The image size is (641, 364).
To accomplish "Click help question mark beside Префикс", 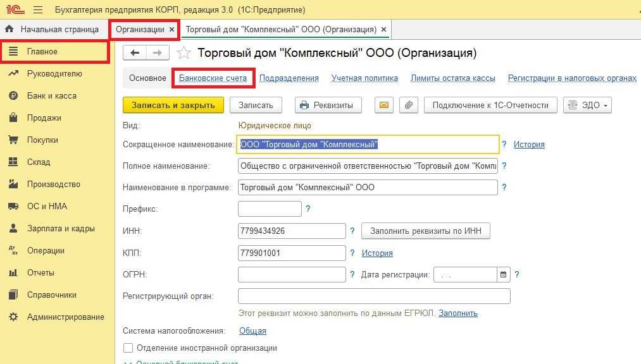I will click(308, 209).
